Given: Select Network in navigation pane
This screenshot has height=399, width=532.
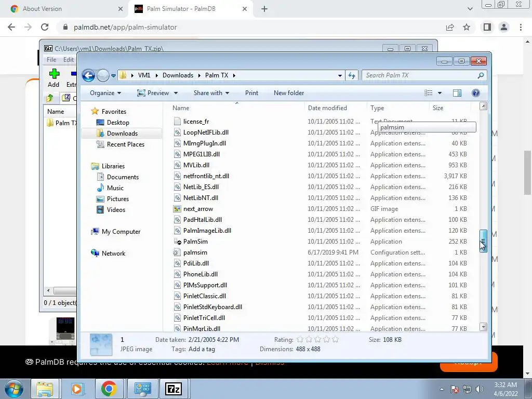Looking at the screenshot, I should [113, 254].
